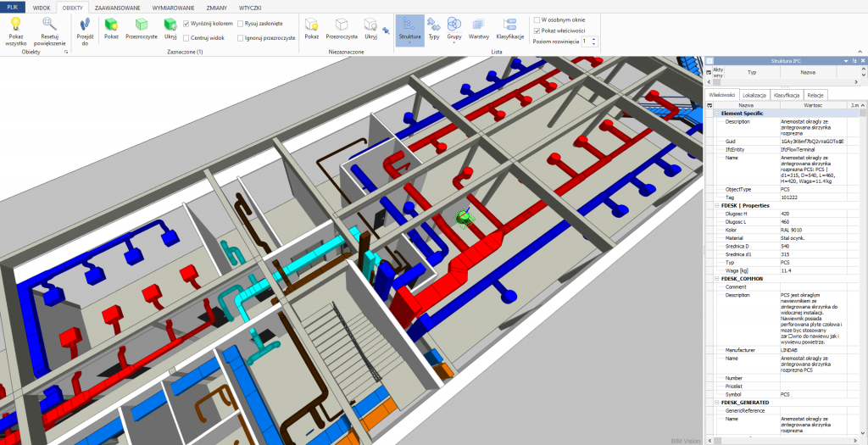Open the Klasyfikacje list icon
The image size is (868, 445).
[x=509, y=25]
